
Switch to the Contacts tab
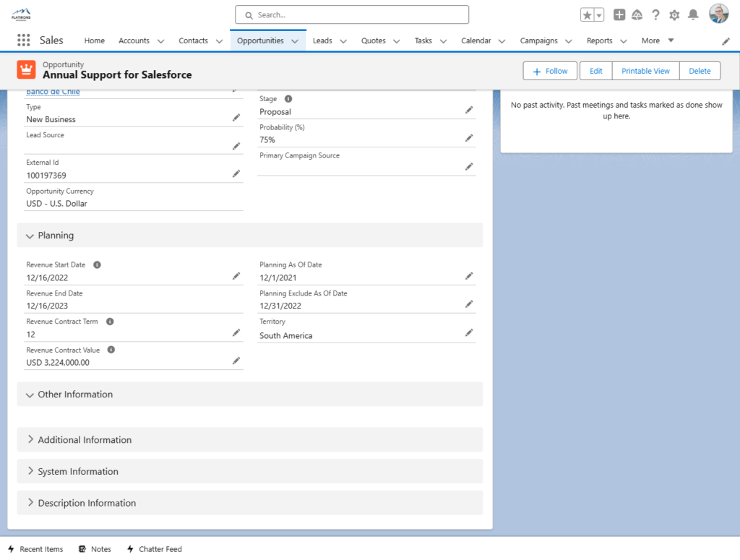click(193, 40)
